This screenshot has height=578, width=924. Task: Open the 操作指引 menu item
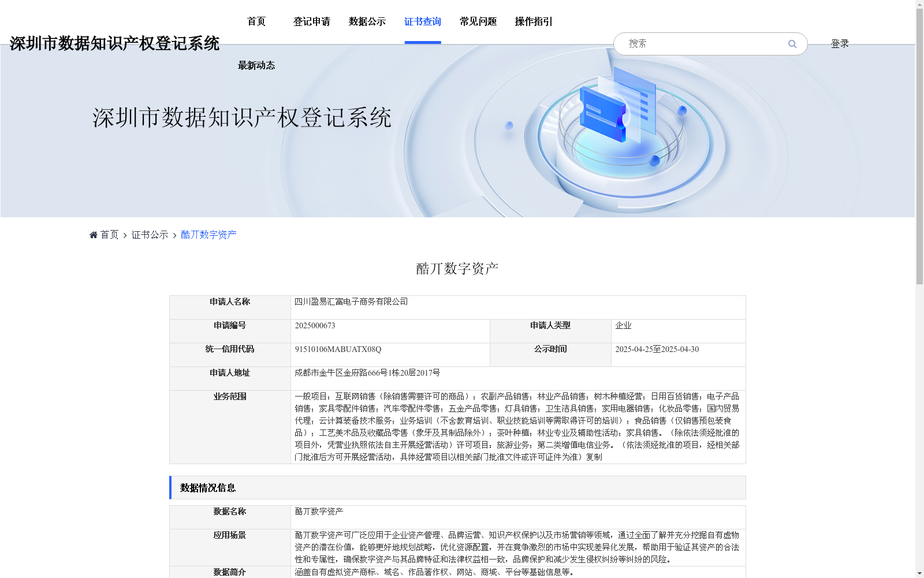point(534,21)
